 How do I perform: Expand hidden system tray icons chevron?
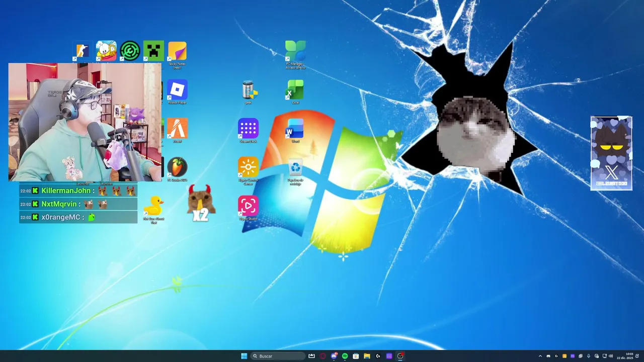click(x=540, y=356)
